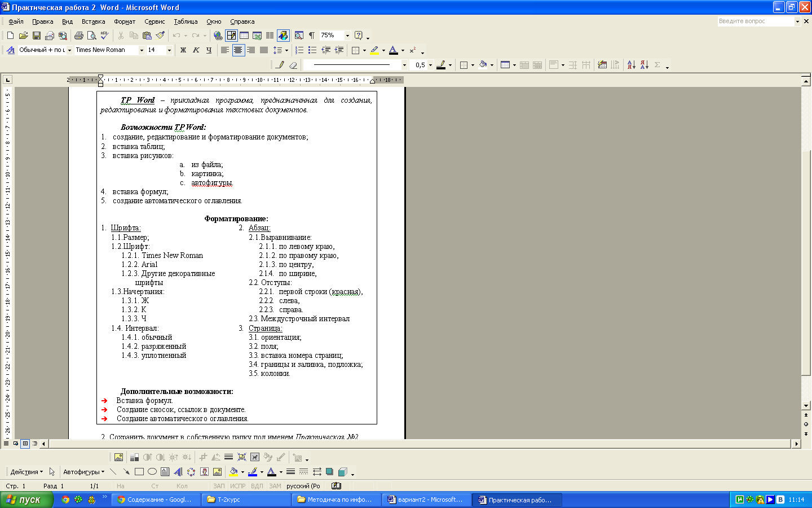The height and width of the screenshot is (508, 812).
Task: Print the document using printer icon
Action: click(x=78, y=36)
